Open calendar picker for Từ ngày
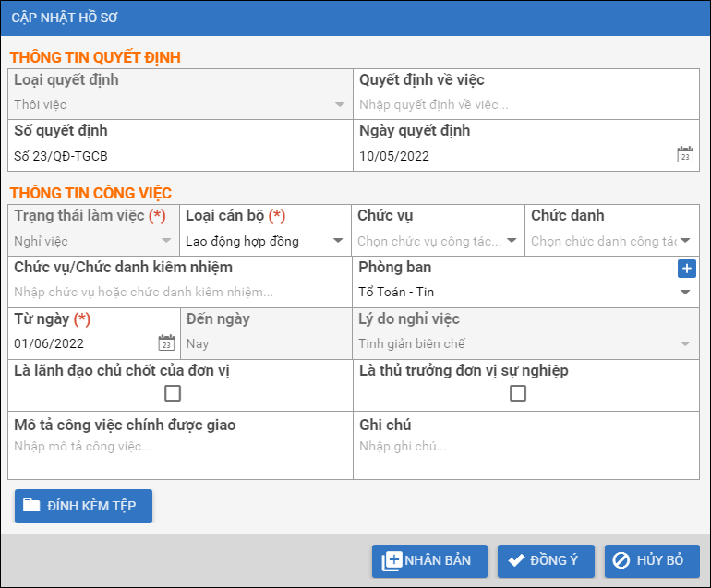 tap(166, 343)
